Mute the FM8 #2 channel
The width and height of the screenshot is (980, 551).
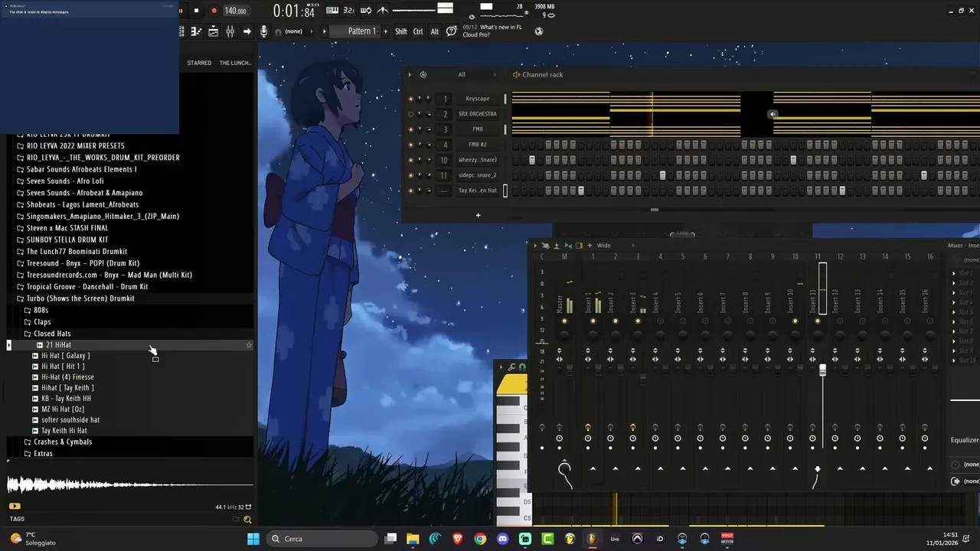click(410, 145)
